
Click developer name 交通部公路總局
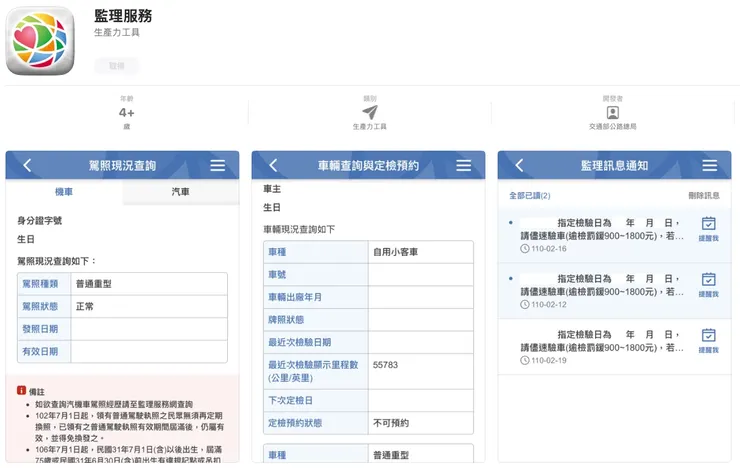click(613, 126)
